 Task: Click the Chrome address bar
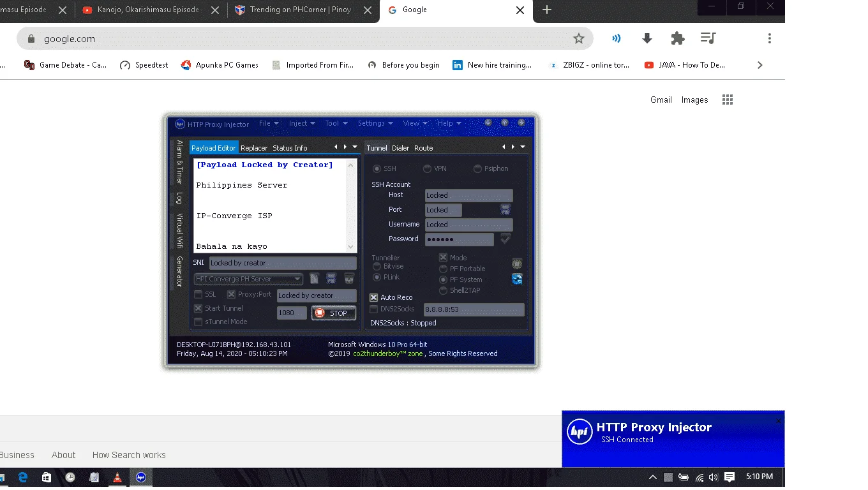click(305, 39)
